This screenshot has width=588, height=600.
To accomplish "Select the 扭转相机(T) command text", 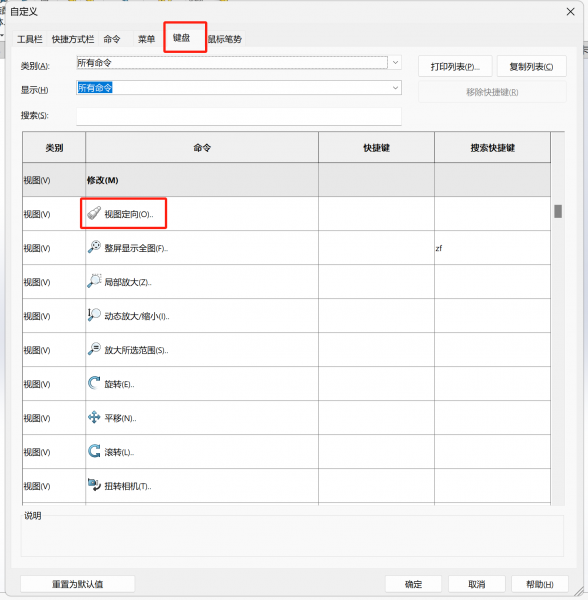I will click(x=128, y=486).
